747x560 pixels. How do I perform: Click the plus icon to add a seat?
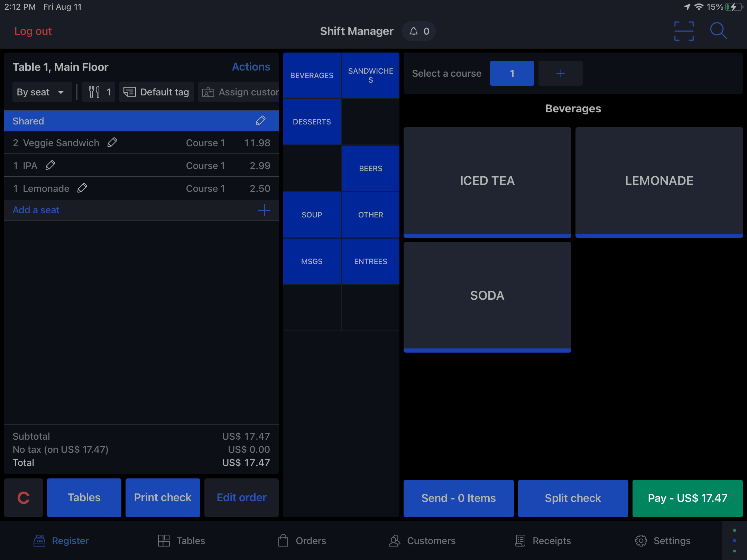pos(264,210)
